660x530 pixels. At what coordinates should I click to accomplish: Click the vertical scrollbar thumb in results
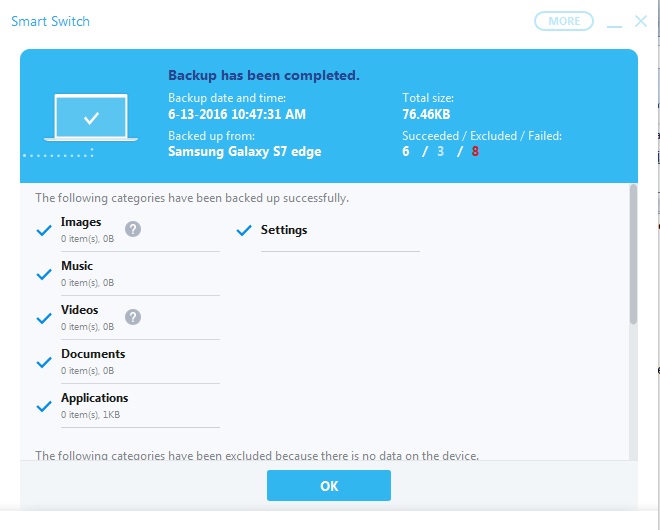pyautogui.click(x=633, y=254)
